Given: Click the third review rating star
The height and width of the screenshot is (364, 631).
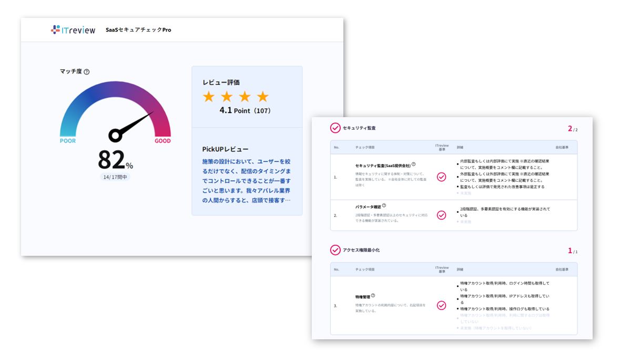Looking at the screenshot, I should (245, 97).
